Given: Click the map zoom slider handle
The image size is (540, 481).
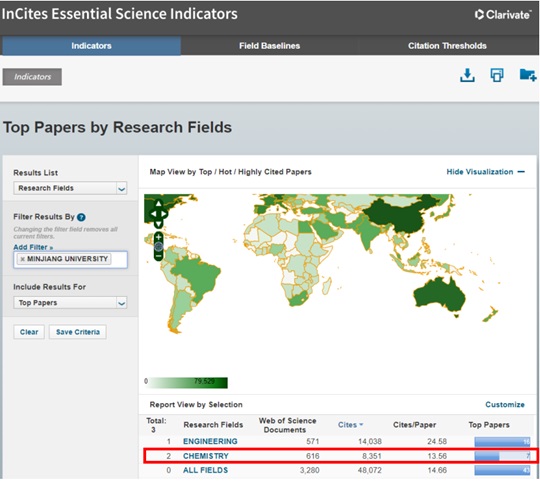Looking at the screenshot, I should (158, 247).
